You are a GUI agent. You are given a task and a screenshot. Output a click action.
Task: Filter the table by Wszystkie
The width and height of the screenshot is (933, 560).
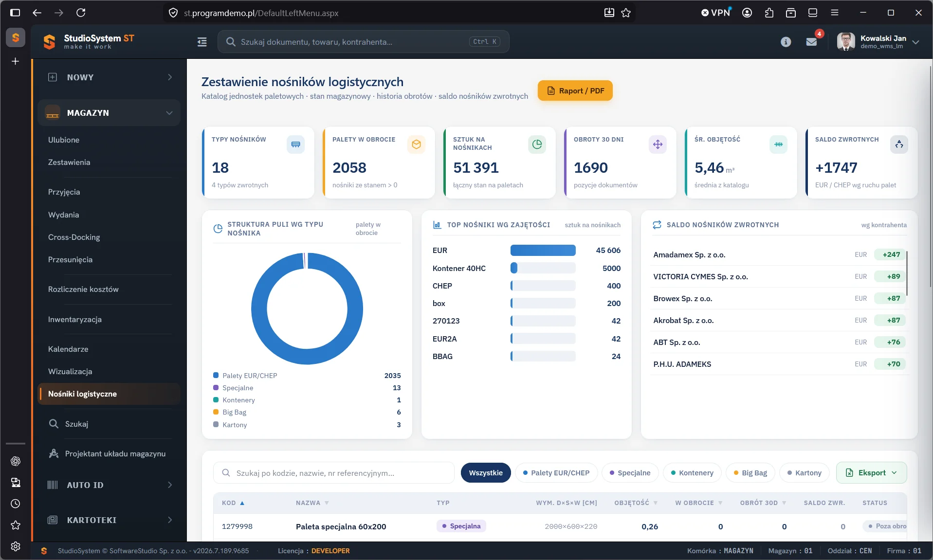486,473
